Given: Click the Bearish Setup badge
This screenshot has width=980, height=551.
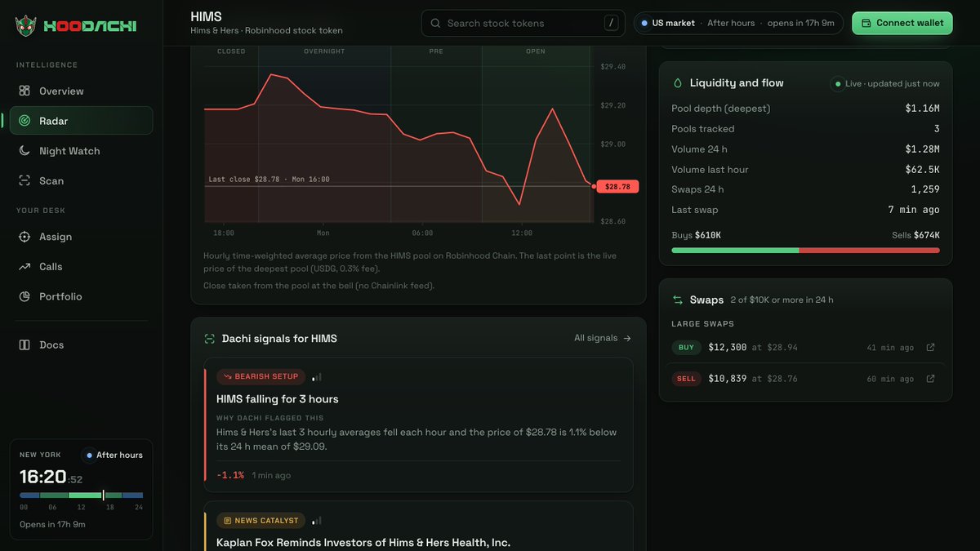Looking at the screenshot, I should [x=261, y=376].
